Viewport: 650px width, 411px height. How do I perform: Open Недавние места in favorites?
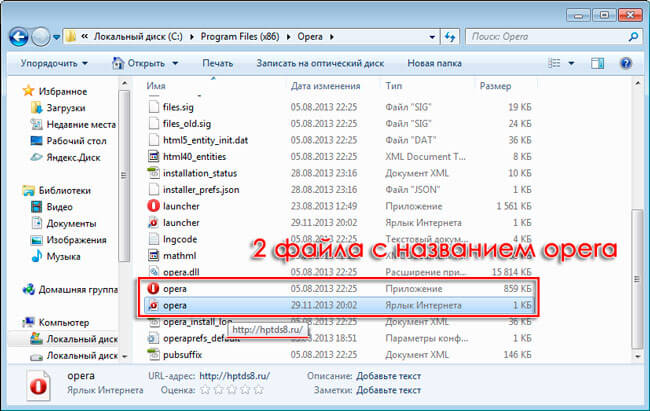coord(81,124)
